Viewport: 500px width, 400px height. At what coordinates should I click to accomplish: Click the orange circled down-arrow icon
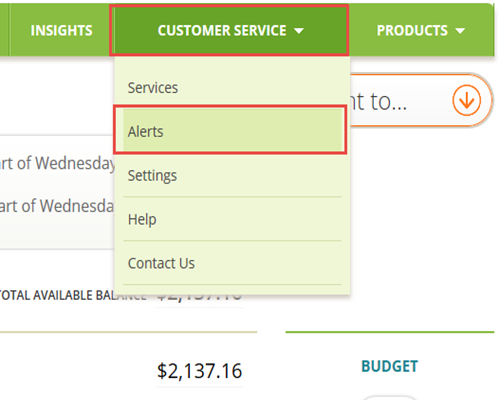(466, 100)
